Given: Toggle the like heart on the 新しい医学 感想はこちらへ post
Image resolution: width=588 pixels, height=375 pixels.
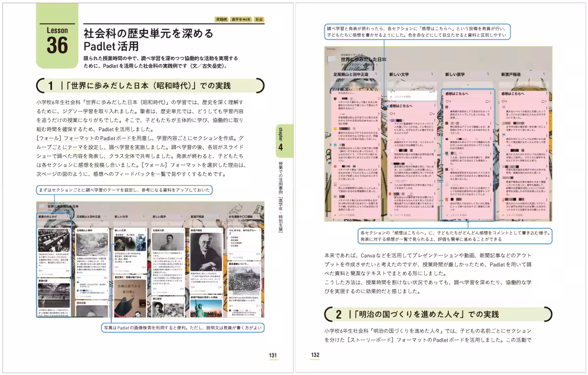Looking at the screenshot, I should point(447,101).
